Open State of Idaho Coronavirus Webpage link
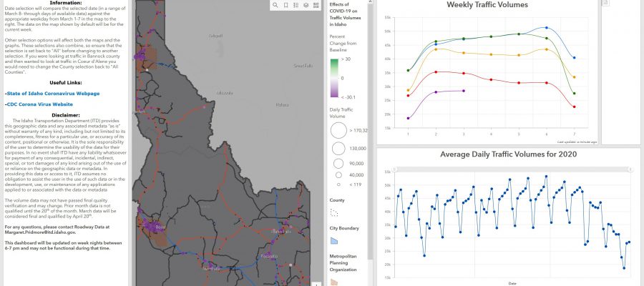 point(53,94)
